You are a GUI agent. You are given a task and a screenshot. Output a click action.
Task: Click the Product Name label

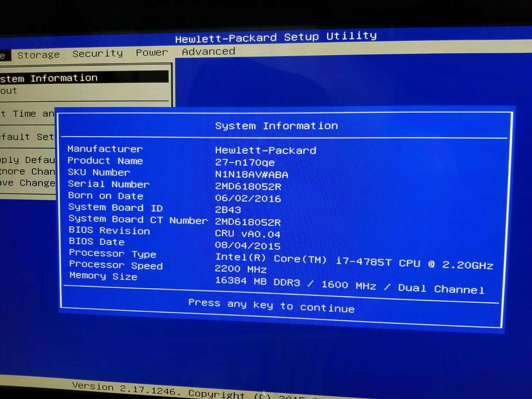click(x=105, y=161)
